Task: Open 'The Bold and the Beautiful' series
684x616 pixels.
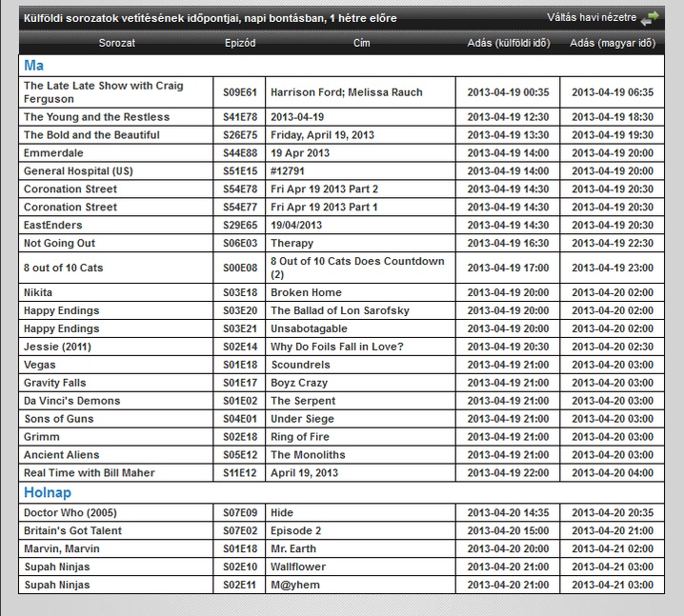Action: [91, 134]
